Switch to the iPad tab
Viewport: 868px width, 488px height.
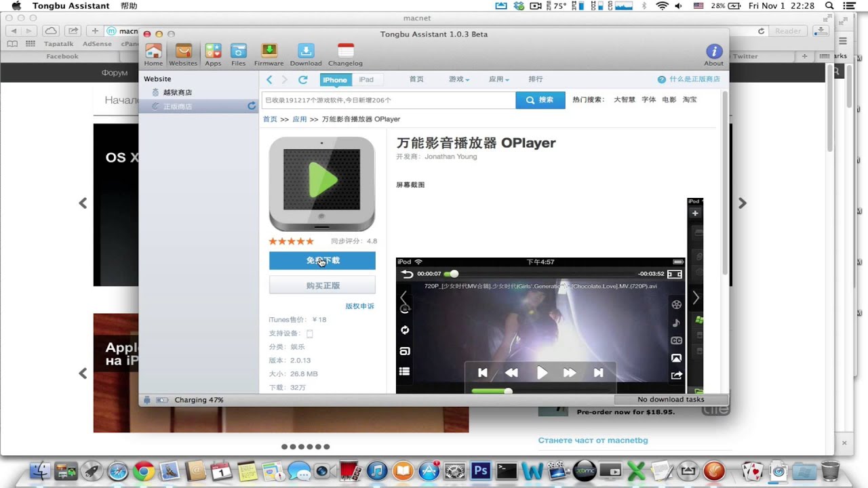pos(366,79)
